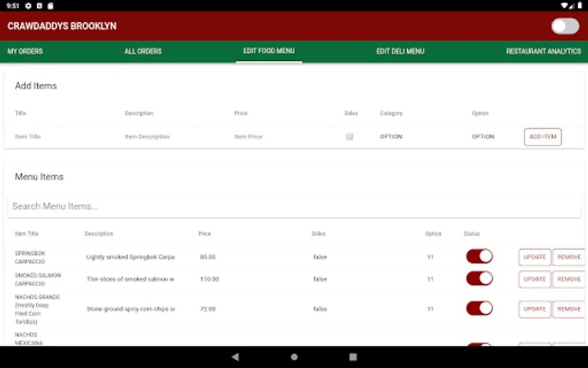Open the My Orders tab
The image size is (588, 368).
tap(25, 52)
